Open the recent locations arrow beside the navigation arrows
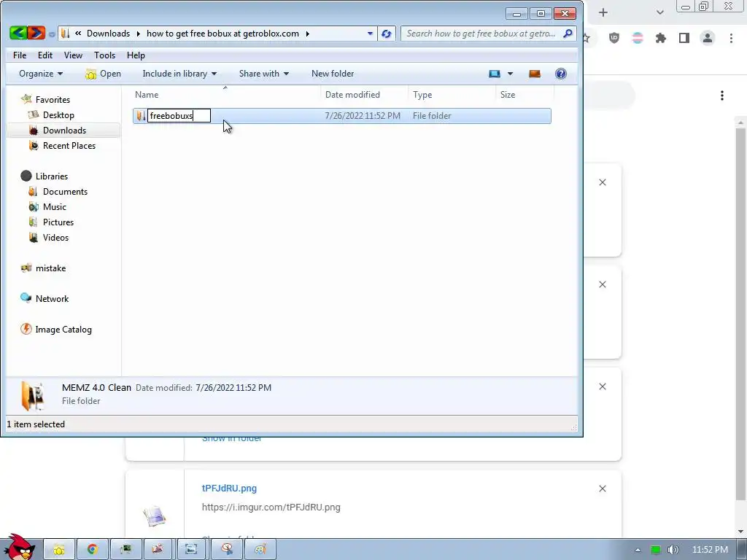 click(x=52, y=34)
